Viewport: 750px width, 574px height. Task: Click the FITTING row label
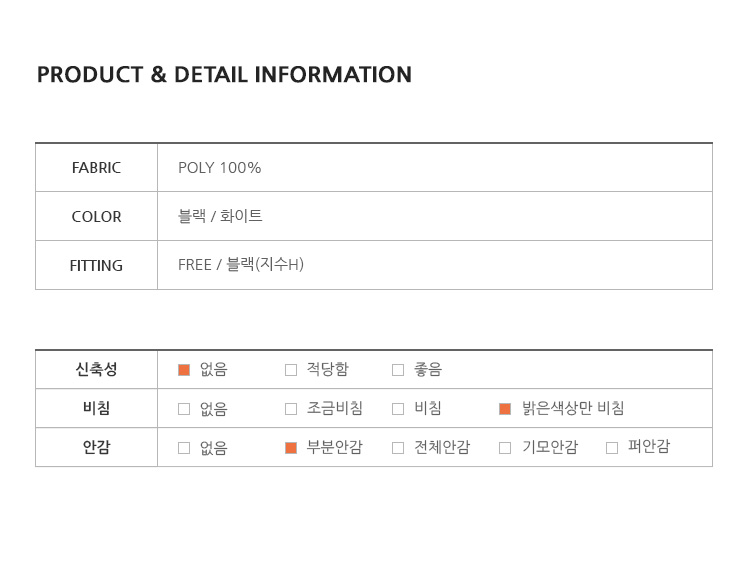pos(96,266)
